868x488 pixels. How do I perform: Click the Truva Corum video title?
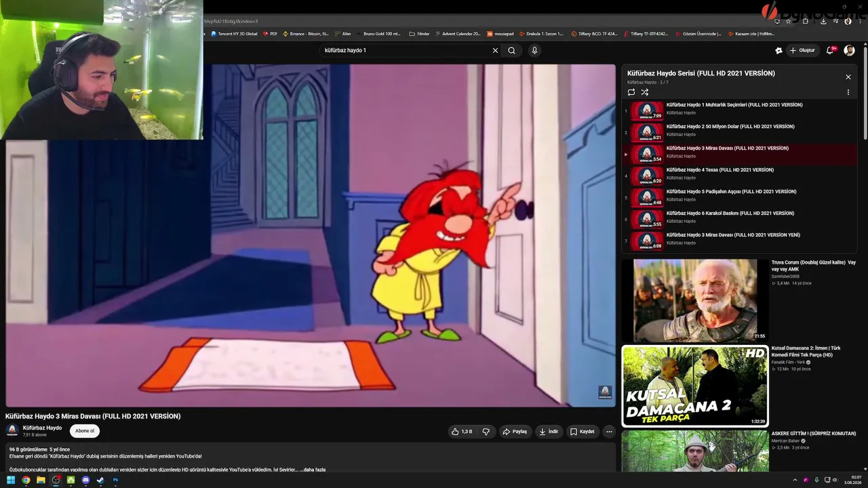pos(813,266)
